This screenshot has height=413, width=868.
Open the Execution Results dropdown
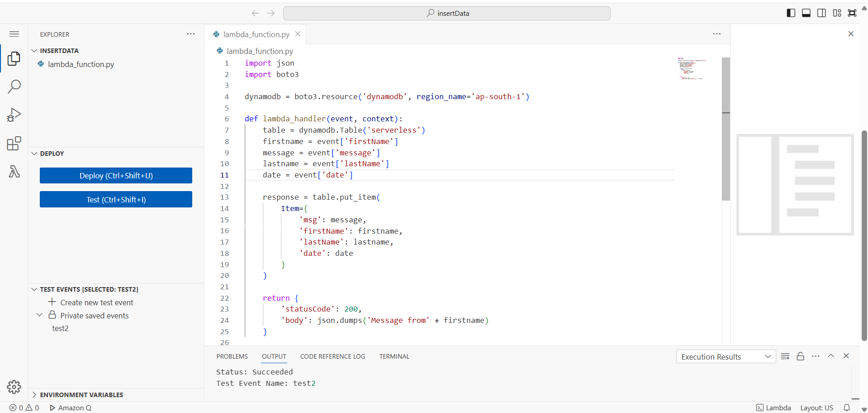(726, 357)
